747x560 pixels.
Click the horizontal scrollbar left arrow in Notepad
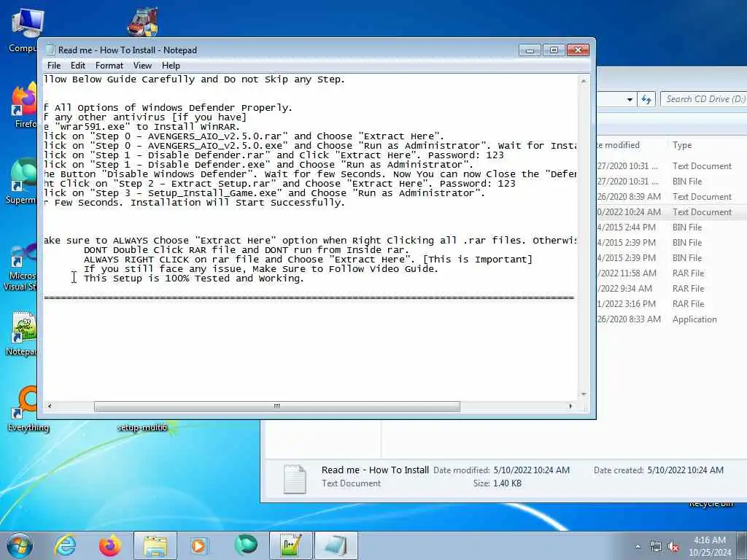click(x=50, y=406)
